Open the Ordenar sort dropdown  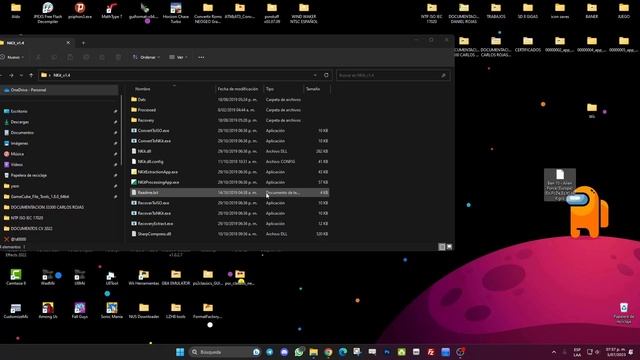146,58
